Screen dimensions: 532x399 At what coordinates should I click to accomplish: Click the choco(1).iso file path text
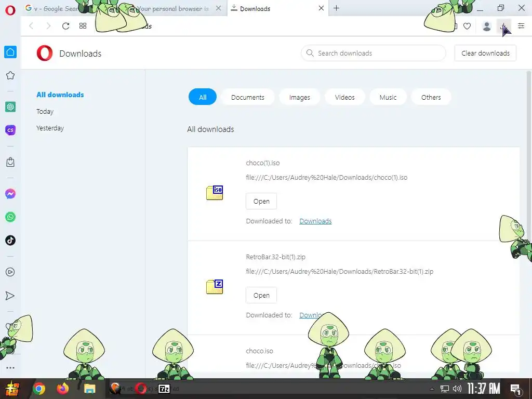click(327, 178)
